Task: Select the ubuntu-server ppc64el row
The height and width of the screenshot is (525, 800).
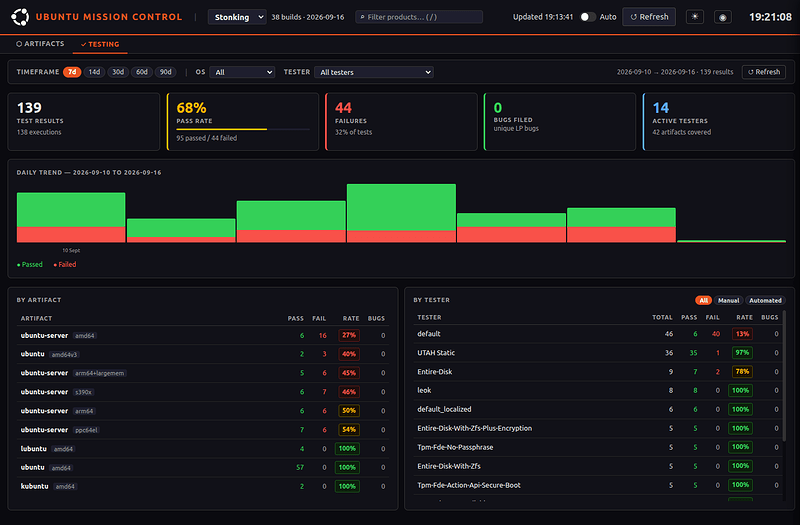Action: click(203, 430)
